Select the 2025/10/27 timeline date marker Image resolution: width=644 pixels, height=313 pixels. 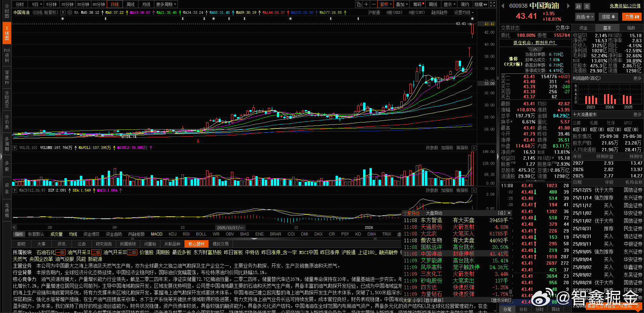[x=230, y=228]
